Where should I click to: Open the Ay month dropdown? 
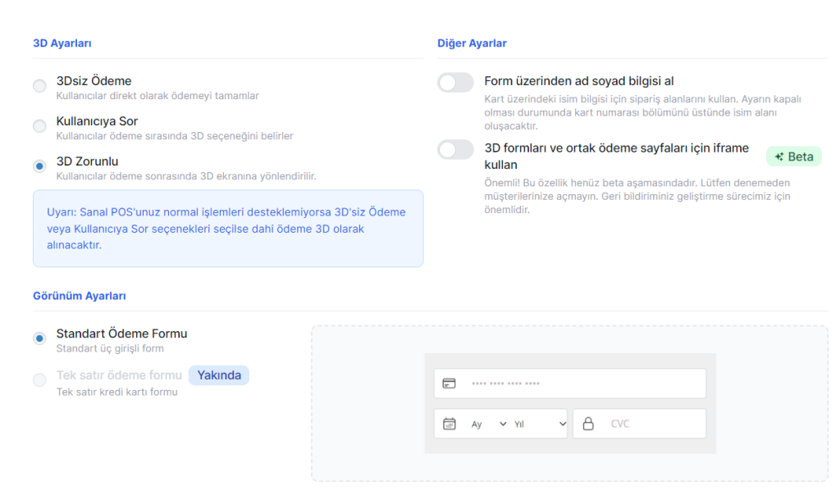tap(488, 424)
